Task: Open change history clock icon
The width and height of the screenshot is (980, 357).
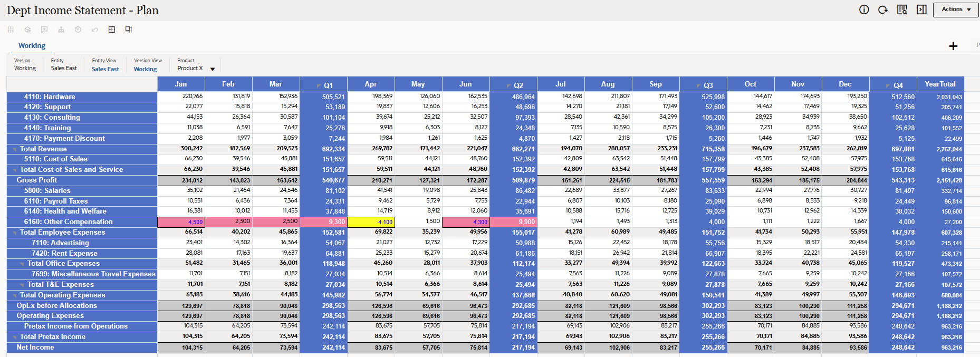Action: coord(78,30)
